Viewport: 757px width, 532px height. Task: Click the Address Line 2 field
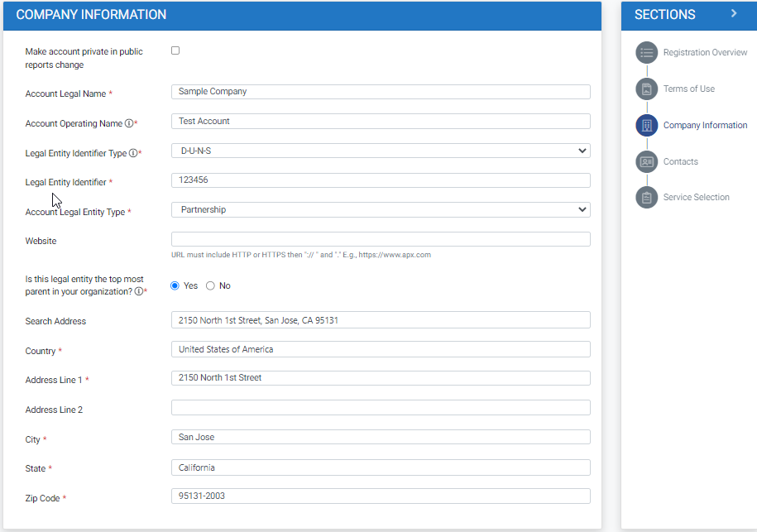381,408
